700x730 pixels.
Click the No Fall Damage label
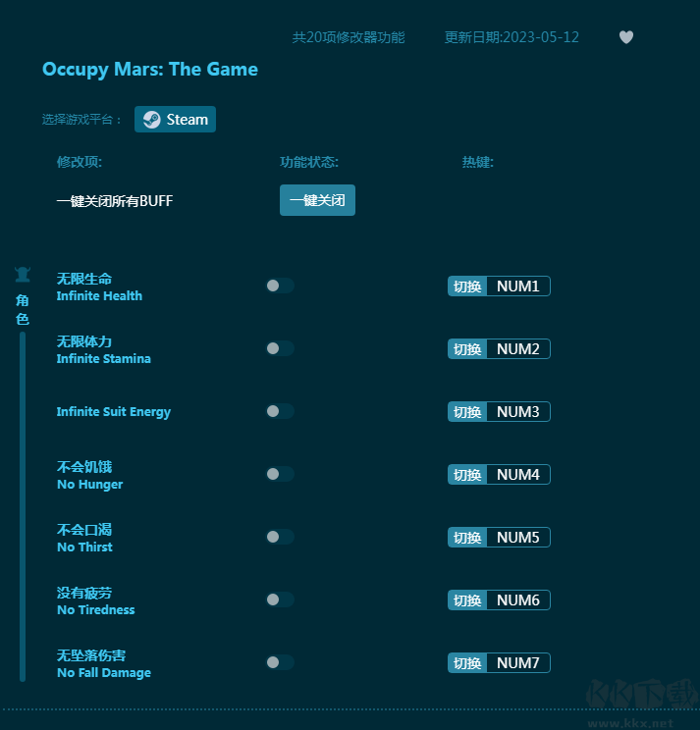[x=104, y=673]
